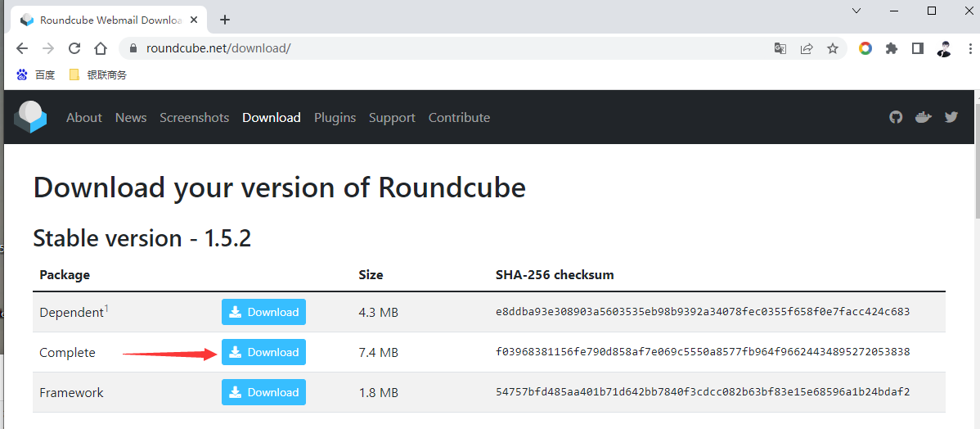Go to the browser home page
980x429 pixels.
[101, 48]
